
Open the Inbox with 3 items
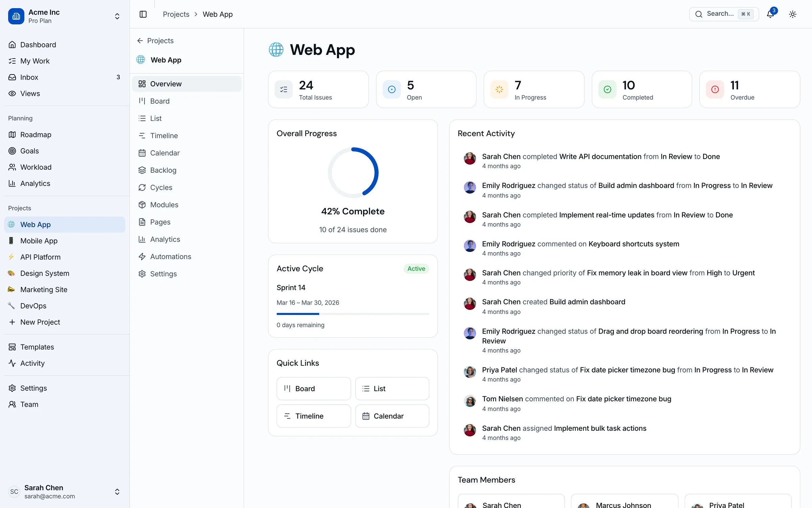[x=65, y=77]
